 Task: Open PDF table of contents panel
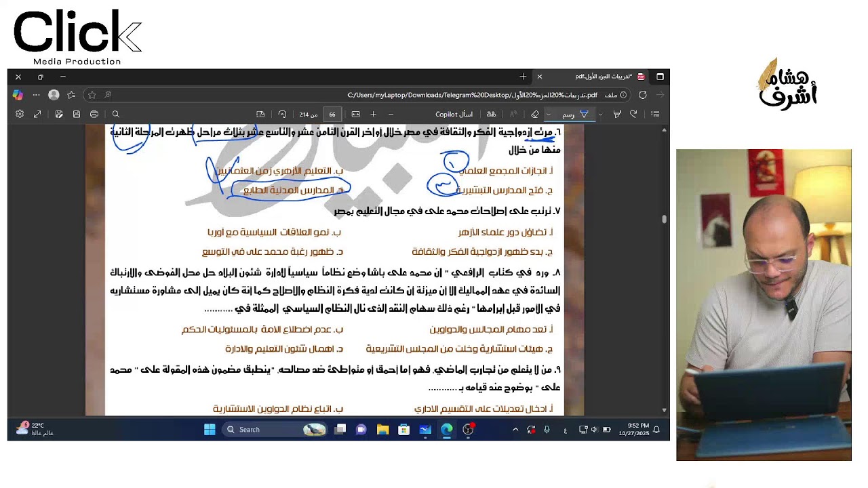655,114
